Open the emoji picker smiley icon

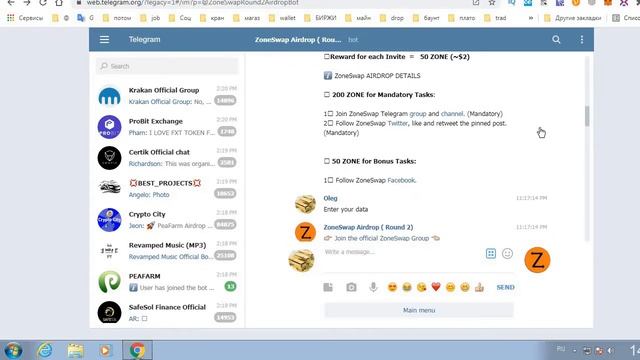pyautogui.click(x=507, y=253)
